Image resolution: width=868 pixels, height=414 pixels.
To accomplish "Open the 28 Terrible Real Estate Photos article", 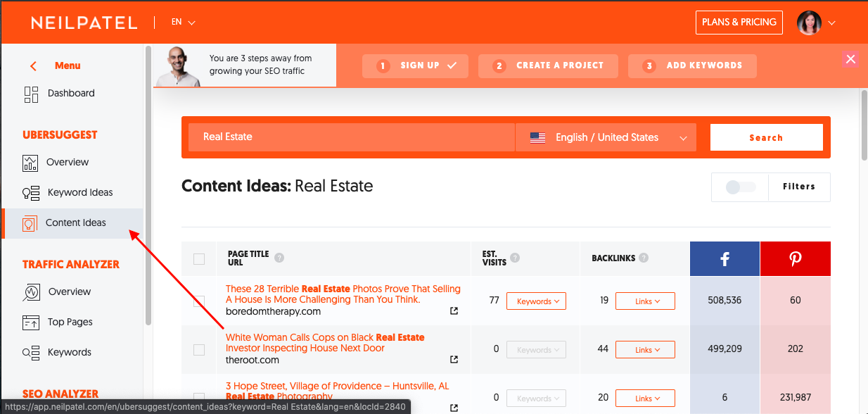I will (x=343, y=294).
